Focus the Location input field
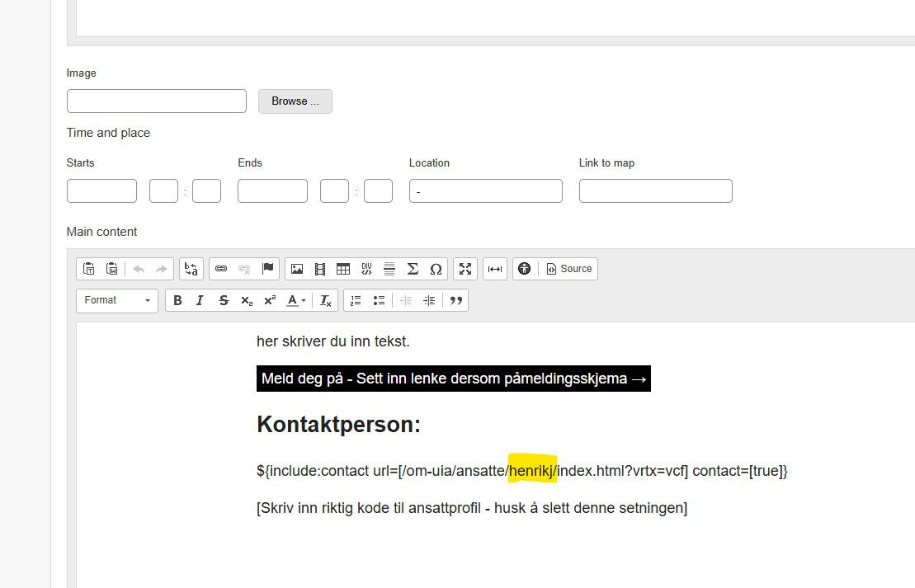Viewport: 915px width, 588px height. pyautogui.click(x=486, y=191)
